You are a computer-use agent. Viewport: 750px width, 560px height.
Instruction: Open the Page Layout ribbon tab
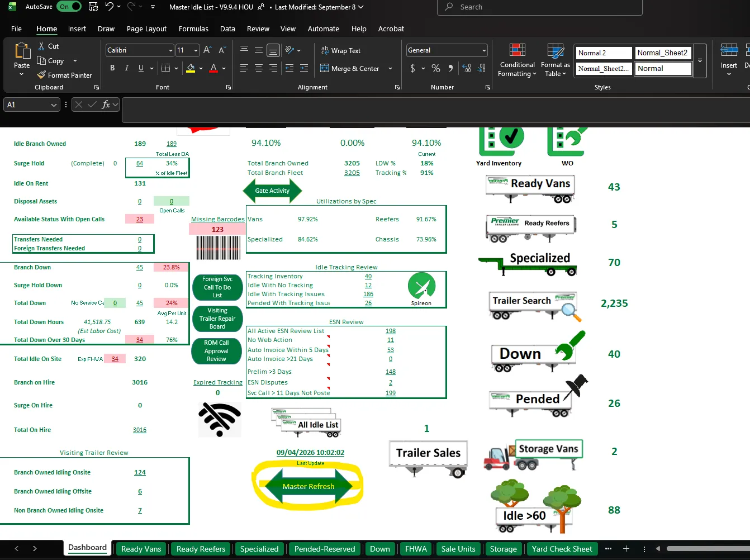click(x=146, y=29)
